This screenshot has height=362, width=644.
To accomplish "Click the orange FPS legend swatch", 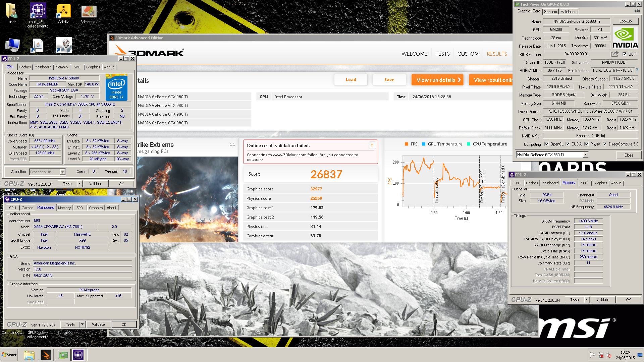I will point(407,144).
